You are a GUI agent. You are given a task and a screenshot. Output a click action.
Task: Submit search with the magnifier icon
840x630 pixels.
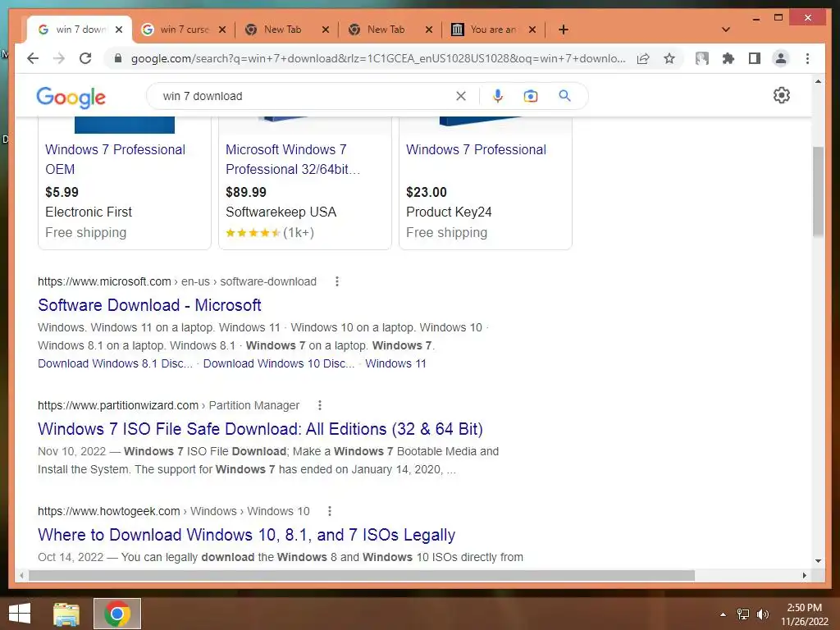(x=564, y=96)
